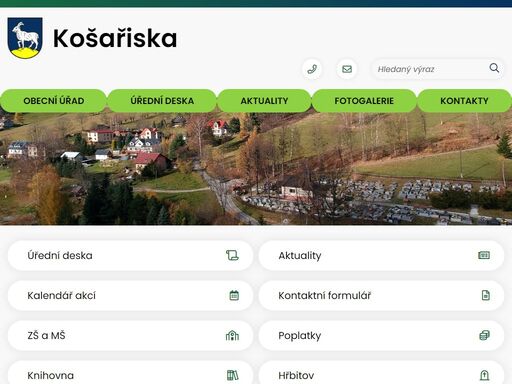This screenshot has height=384, width=512.
Task: Open the Úřední deska quick link card
Action: 130,256
